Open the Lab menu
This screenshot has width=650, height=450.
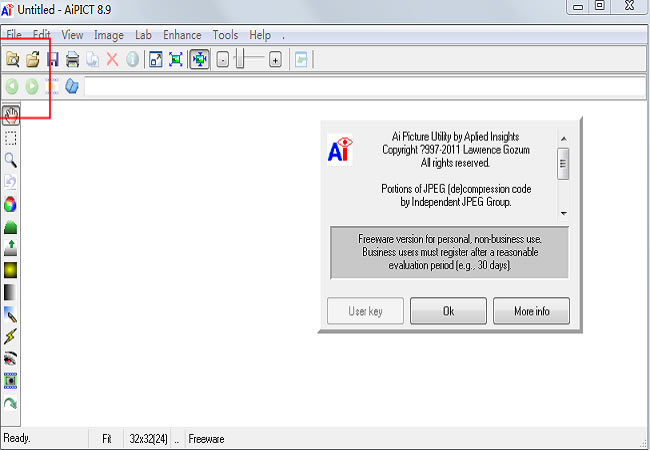click(143, 35)
